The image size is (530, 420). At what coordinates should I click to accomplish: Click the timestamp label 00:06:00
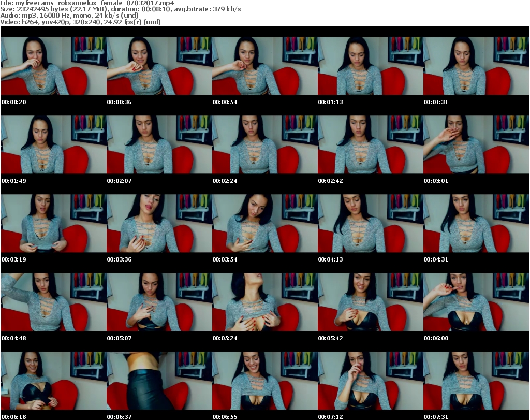tap(436, 339)
